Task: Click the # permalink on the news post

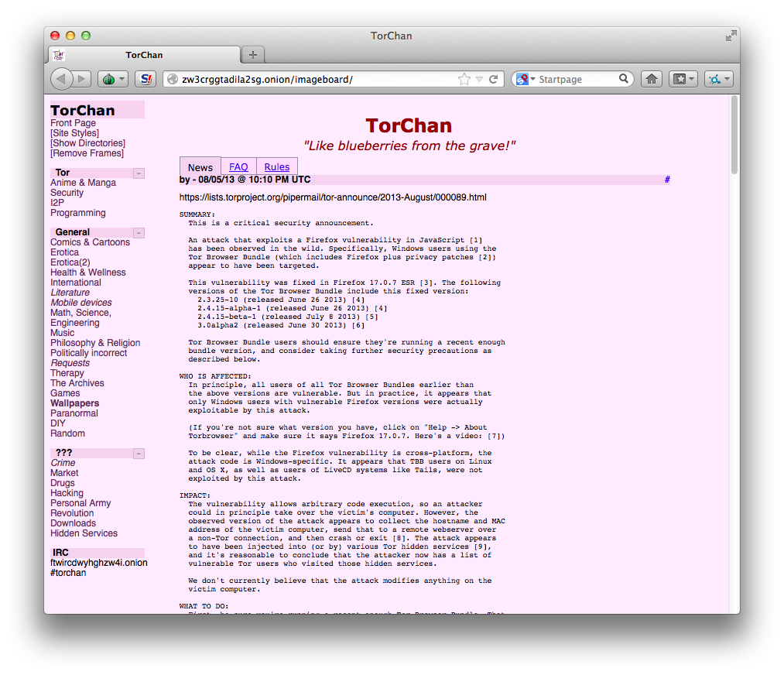Action: pyautogui.click(x=667, y=180)
